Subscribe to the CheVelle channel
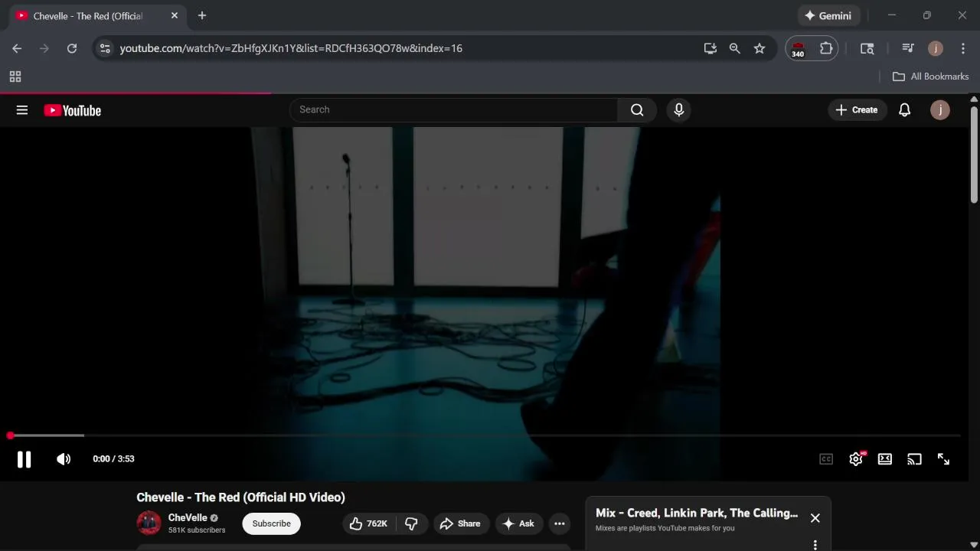980x551 pixels. click(272, 523)
